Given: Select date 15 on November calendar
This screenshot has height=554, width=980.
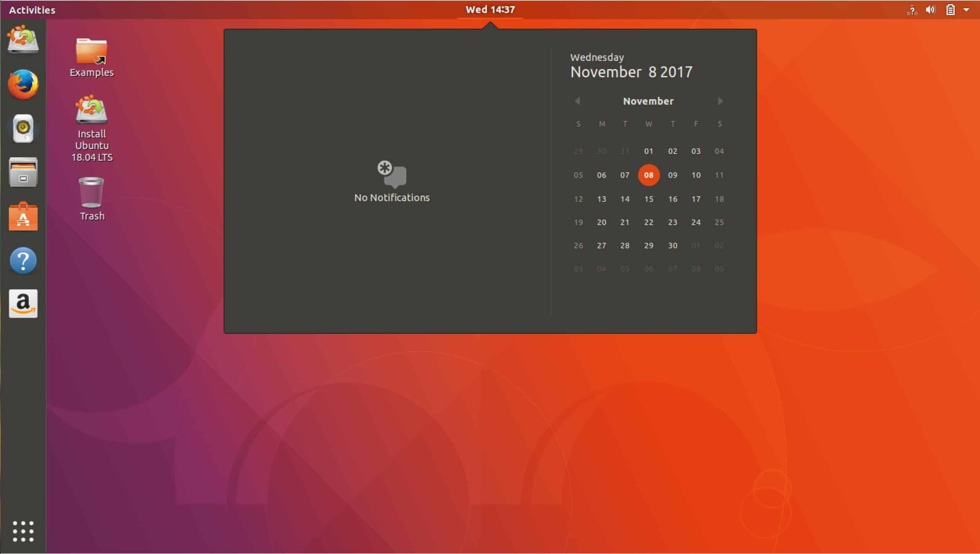Looking at the screenshot, I should 648,199.
